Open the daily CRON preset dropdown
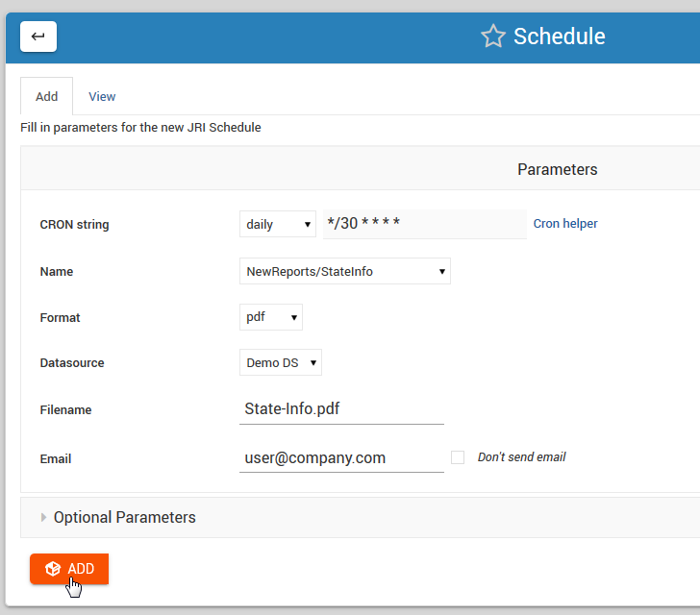 tap(278, 224)
